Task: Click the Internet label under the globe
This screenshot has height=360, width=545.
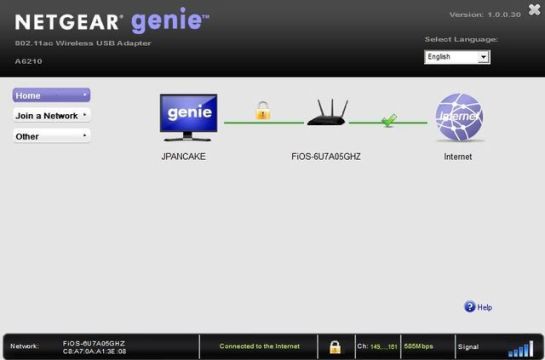Action: pos(458,157)
